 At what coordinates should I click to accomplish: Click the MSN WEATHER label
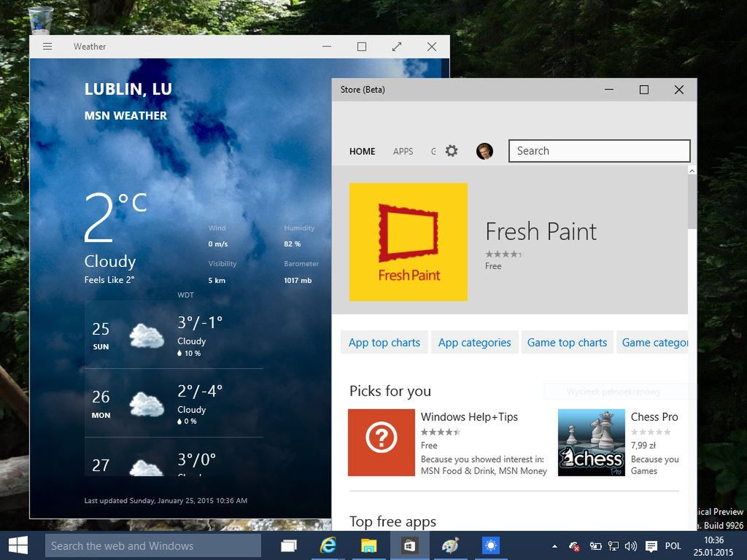coord(125,116)
